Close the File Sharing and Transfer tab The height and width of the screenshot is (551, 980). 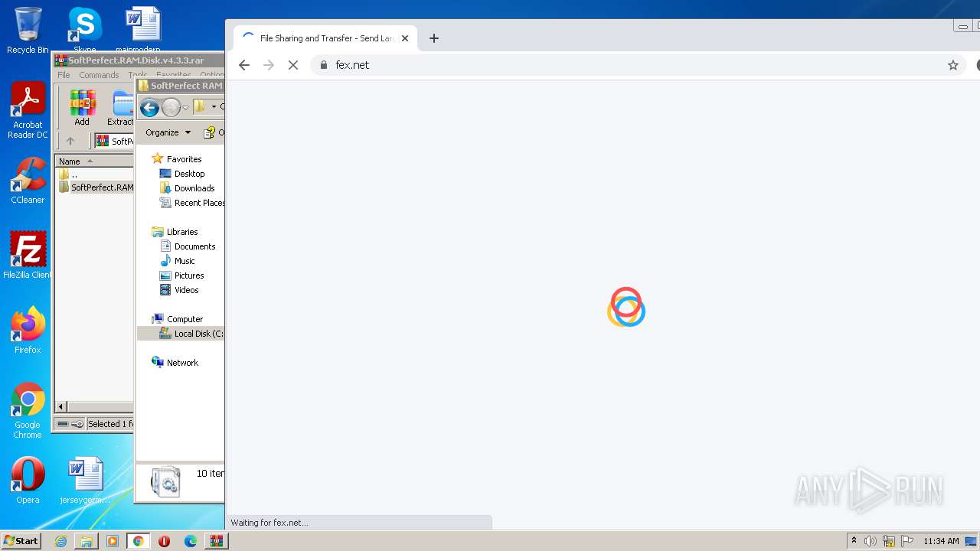(x=405, y=38)
